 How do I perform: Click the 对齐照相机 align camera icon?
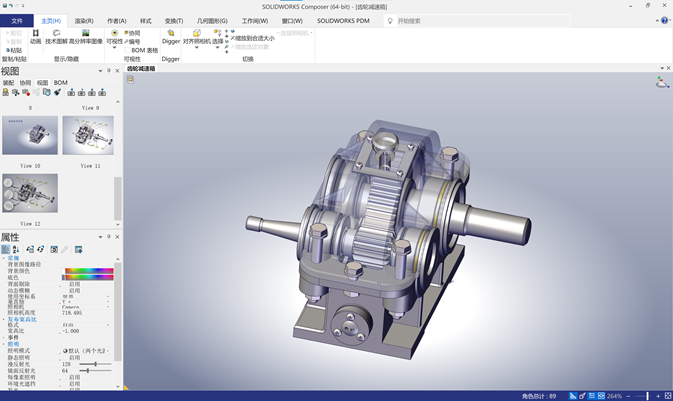[x=196, y=33]
